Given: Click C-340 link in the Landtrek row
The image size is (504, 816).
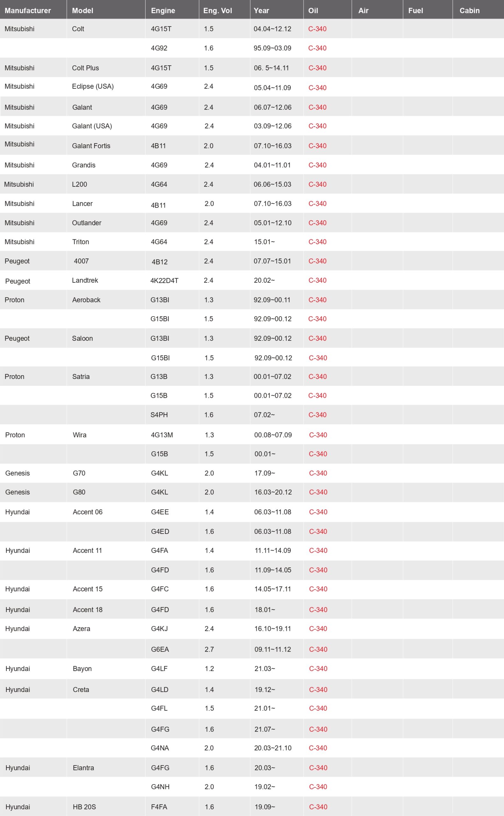Looking at the screenshot, I should click(x=317, y=280).
